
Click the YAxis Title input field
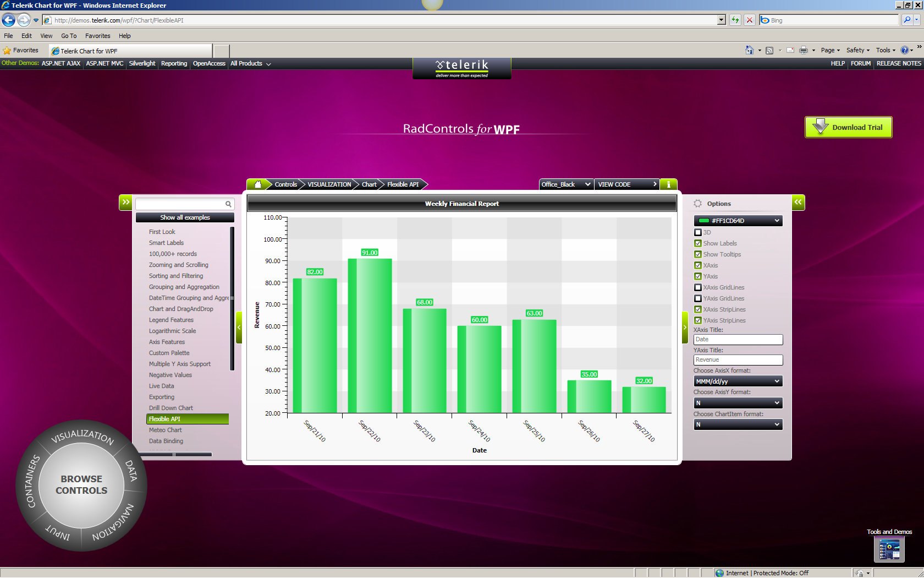coord(738,360)
